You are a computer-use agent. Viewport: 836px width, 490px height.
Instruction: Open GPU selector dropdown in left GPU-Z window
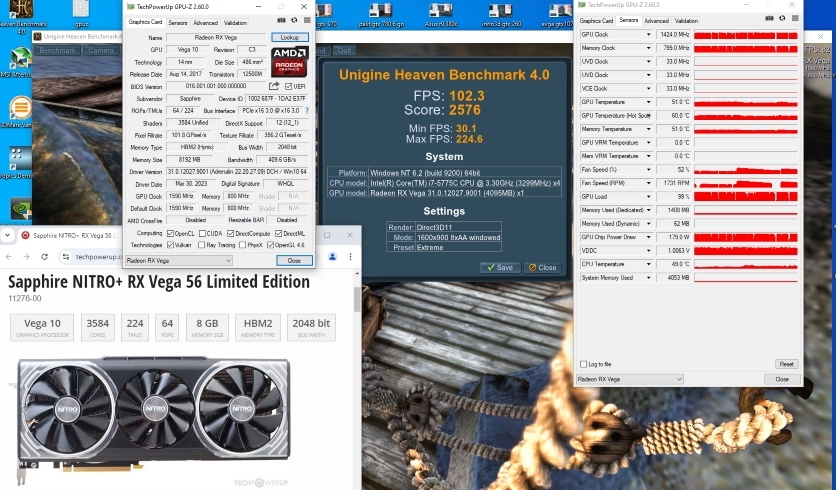pyautogui.click(x=179, y=261)
